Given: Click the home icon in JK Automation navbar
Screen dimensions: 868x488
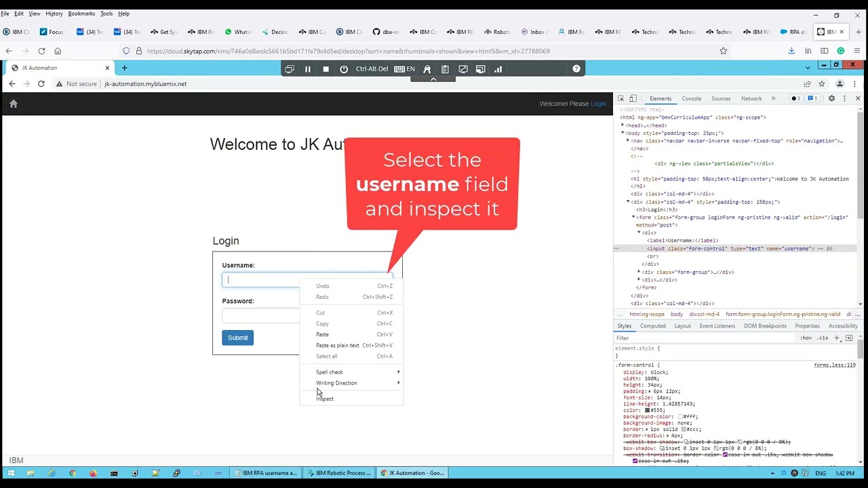Looking at the screenshot, I should pos(13,104).
